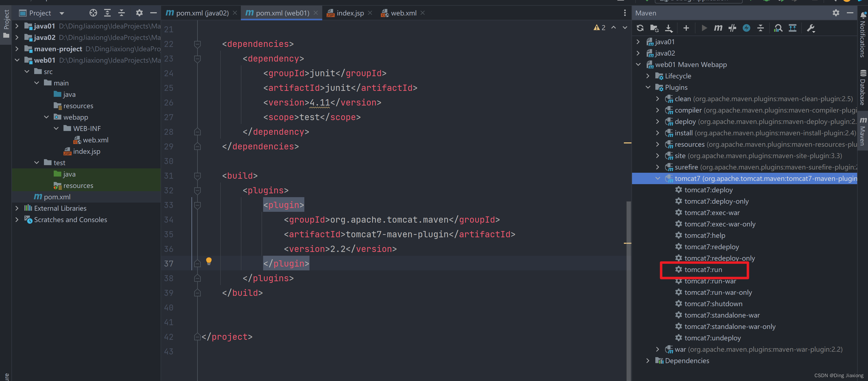Click the Maven collapse all icon
Screen dimensions: 868x381
point(761,28)
